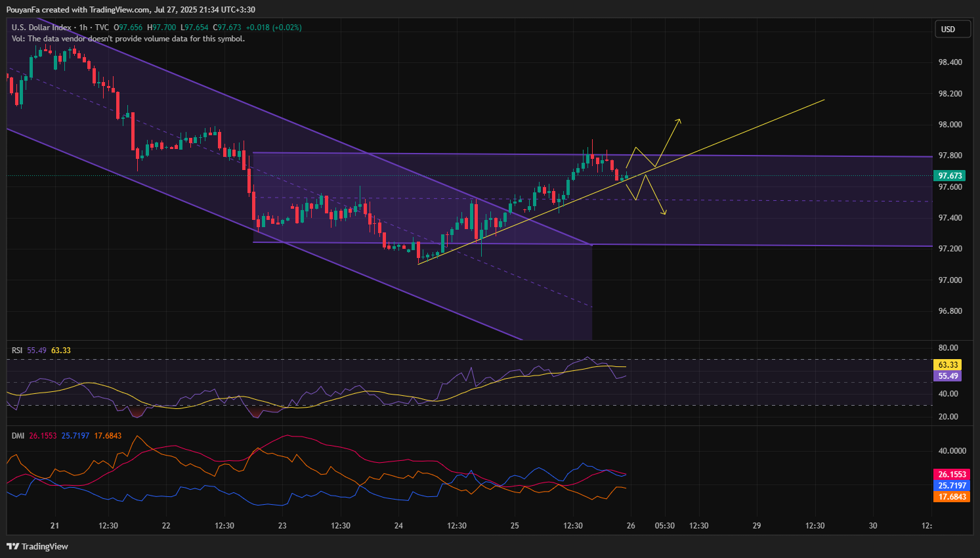Click the red 26.1553 DMI axis tag
The image size is (980, 558).
click(x=952, y=475)
